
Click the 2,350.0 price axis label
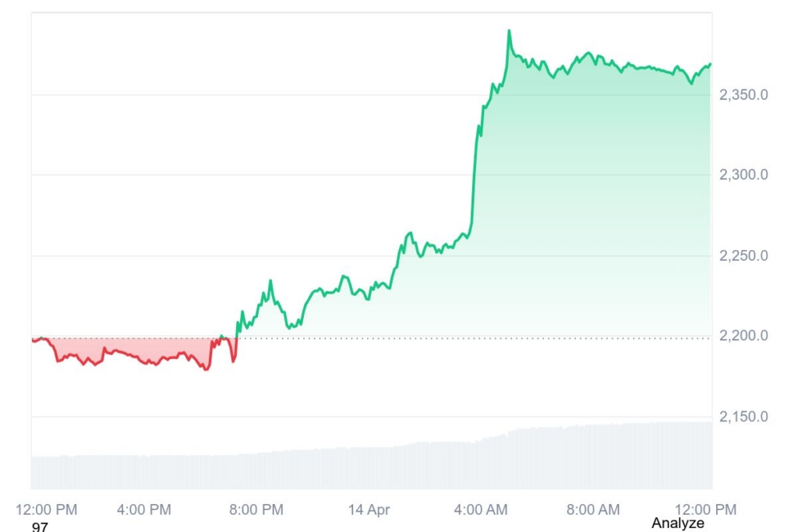coord(743,95)
